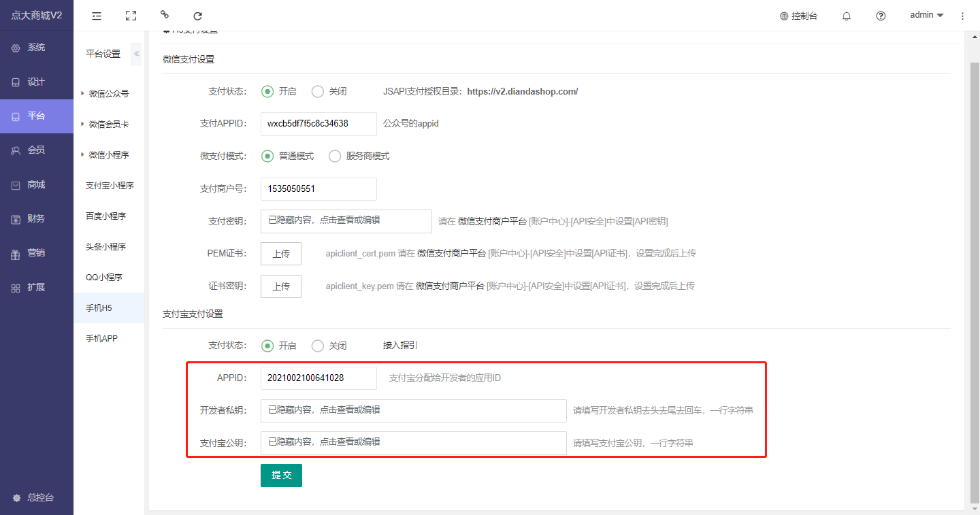Click the refresh icon in top bar
Screen dimensions: 980x515
(197, 16)
